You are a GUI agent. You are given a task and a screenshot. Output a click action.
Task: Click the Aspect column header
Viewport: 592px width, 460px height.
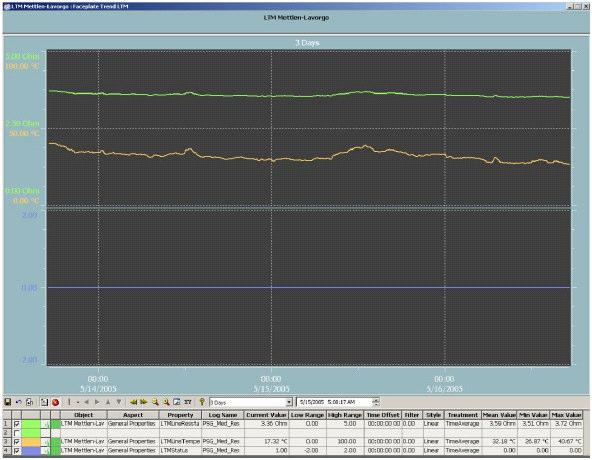coord(133,415)
